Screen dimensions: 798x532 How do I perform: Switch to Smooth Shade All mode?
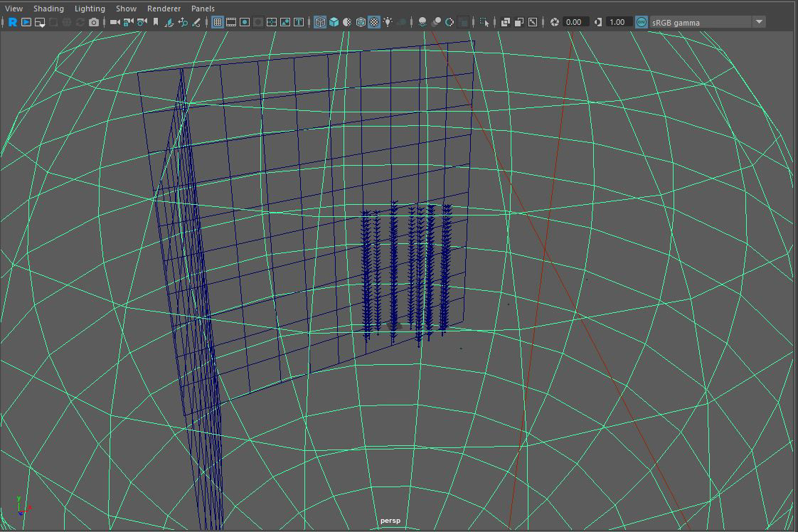pyautogui.click(x=334, y=22)
